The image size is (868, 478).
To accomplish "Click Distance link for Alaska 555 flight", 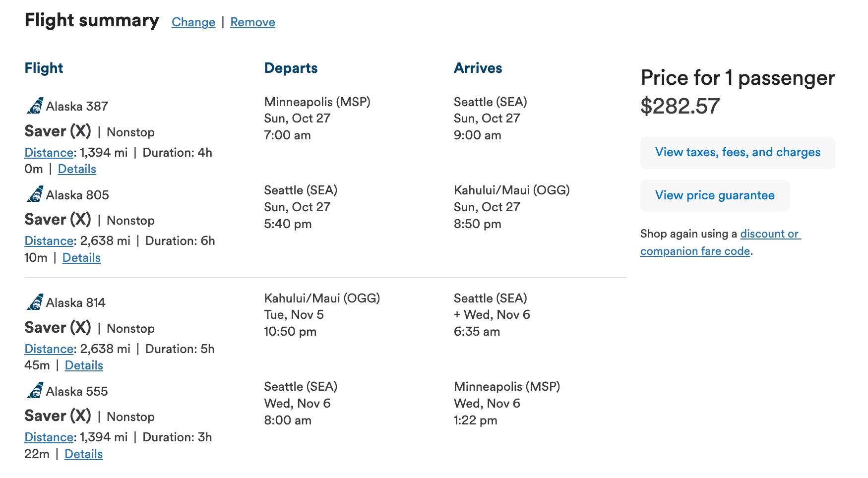I will pos(49,437).
